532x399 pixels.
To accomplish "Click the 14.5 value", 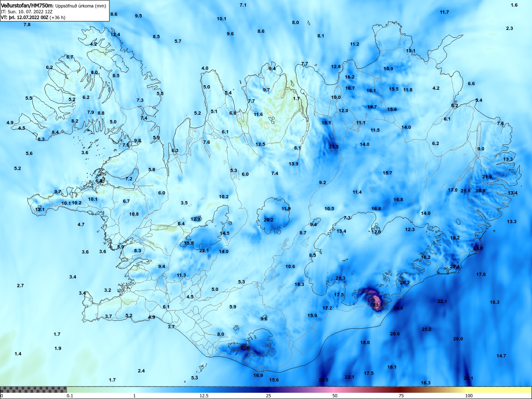I will pos(224,233).
